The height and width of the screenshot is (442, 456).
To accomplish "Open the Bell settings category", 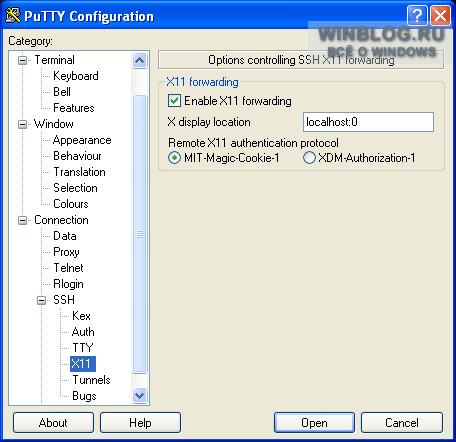I will pyautogui.click(x=62, y=92).
